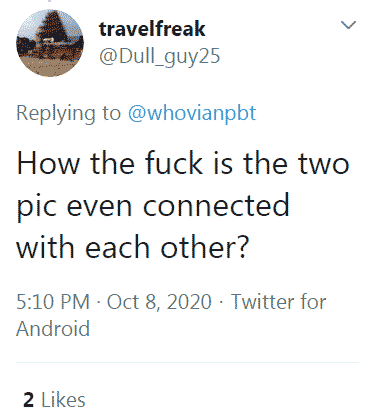378x419 pixels.
Task: Open the 5:10 PM timestamp
Action: click(x=53, y=302)
